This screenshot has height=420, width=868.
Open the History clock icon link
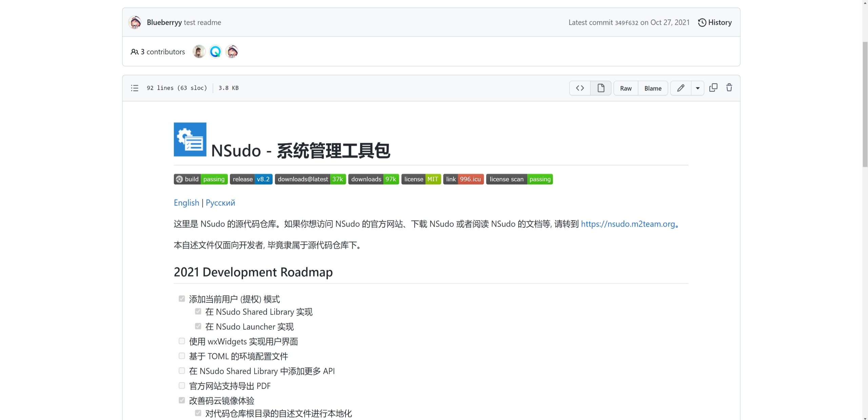coord(702,22)
